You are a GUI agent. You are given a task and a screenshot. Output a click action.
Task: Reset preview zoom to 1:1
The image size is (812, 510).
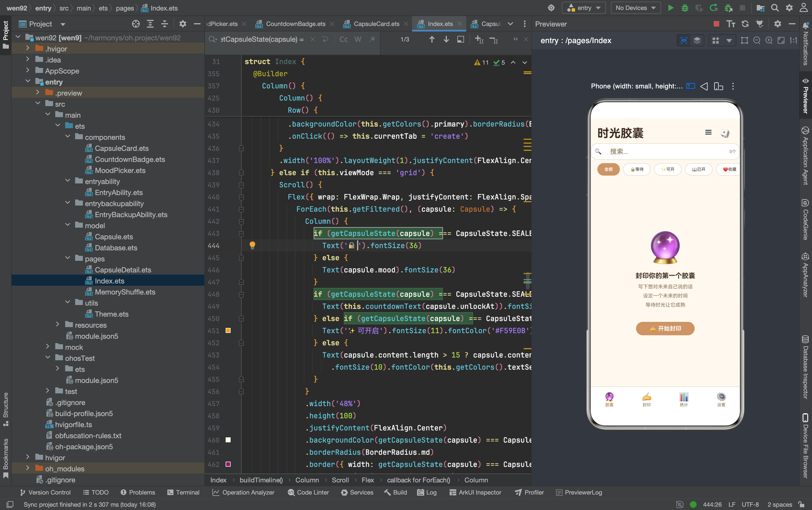[793, 41]
